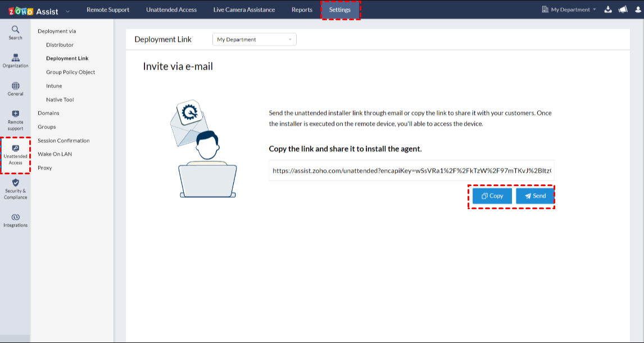Open Reports tab
Image resolution: width=644 pixels, height=343 pixels.
pyautogui.click(x=302, y=10)
